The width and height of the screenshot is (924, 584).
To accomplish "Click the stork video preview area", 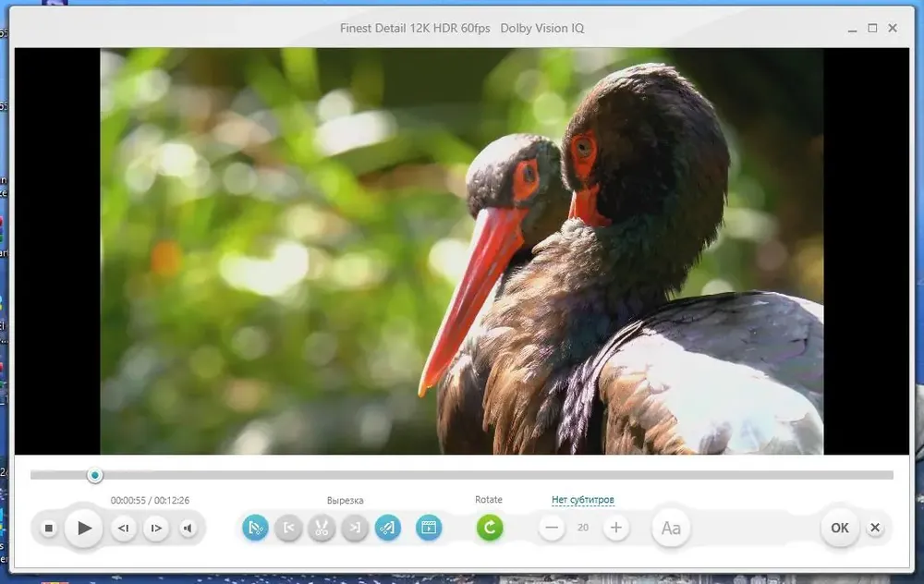I will pos(462,251).
